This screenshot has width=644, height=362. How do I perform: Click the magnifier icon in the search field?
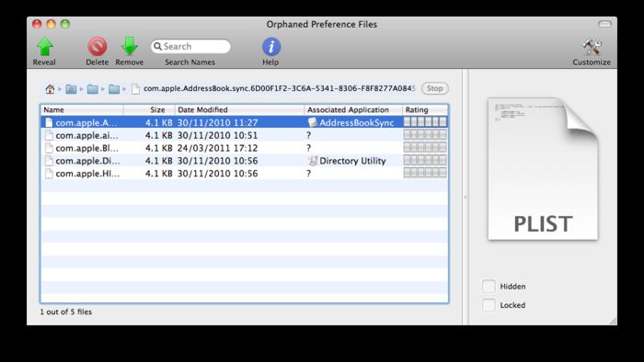coord(157,46)
